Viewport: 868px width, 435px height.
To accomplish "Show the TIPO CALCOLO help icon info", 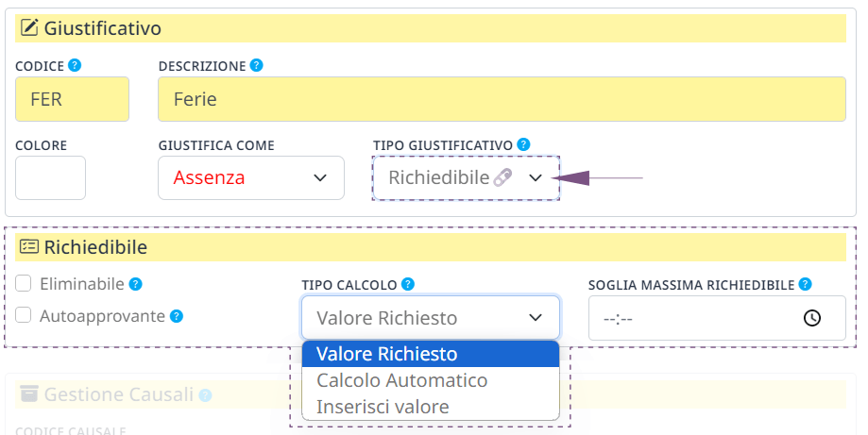I will click(x=408, y=284).
